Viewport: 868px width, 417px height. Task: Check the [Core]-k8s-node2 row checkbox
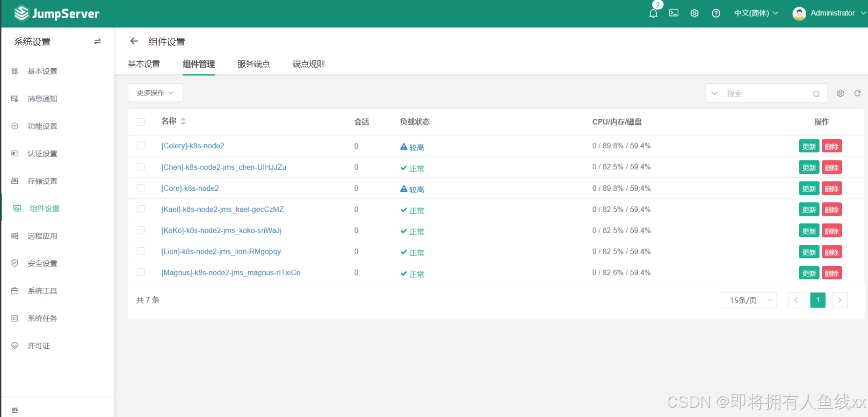coord(141,187)
